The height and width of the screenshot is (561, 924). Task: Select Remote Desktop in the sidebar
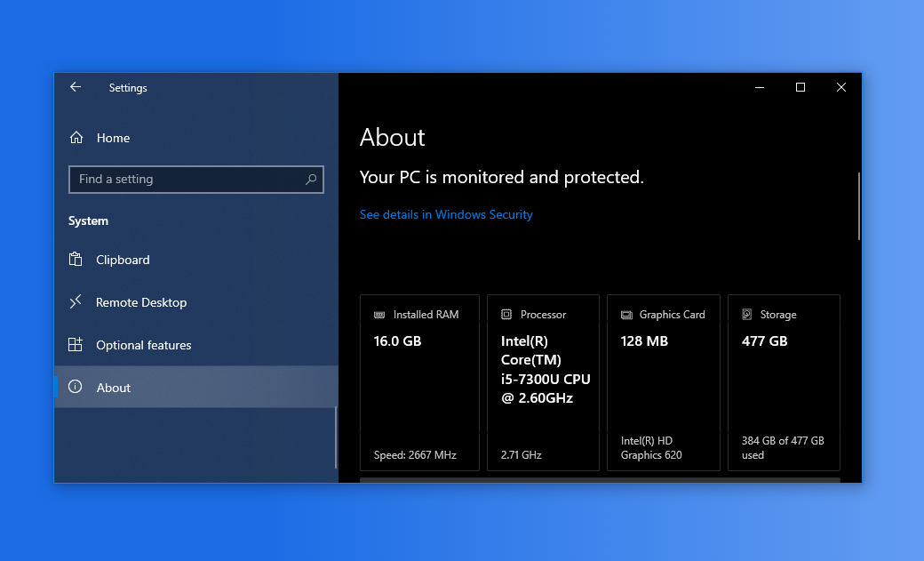(x=141, y=302)
